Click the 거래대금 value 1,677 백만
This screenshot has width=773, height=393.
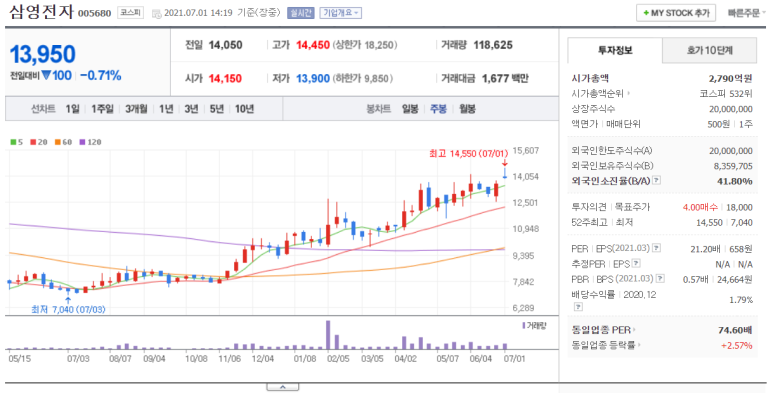click(505, 78)
